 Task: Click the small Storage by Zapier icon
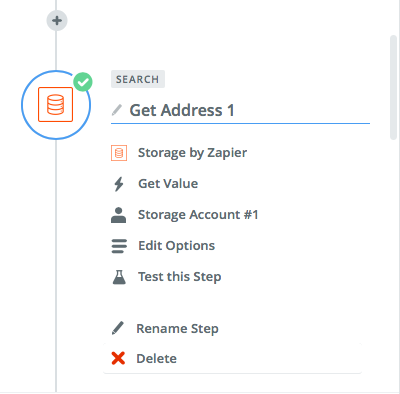tap(119, 153)
